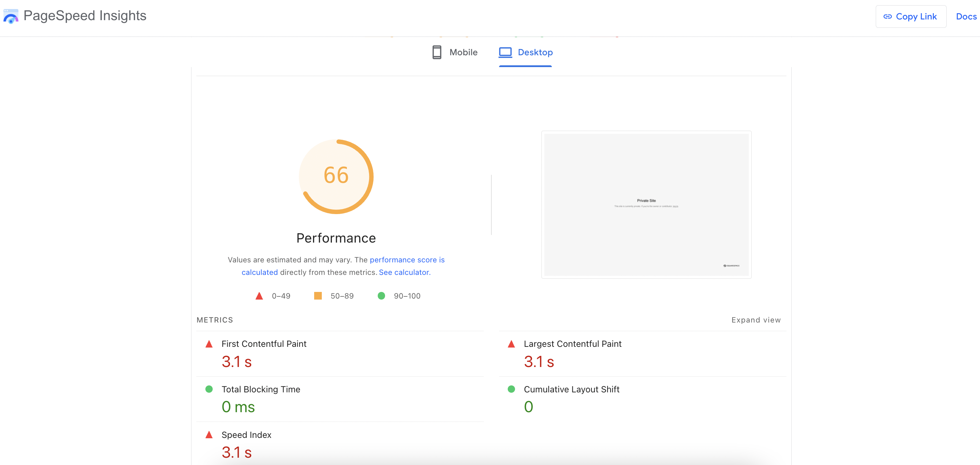
Task: Toggle Expand view for metrics
Action: click(x=756, y=320)
